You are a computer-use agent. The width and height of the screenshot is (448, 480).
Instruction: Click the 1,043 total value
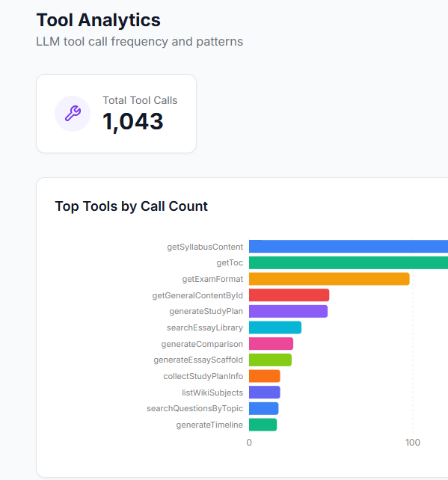[133, 122]
